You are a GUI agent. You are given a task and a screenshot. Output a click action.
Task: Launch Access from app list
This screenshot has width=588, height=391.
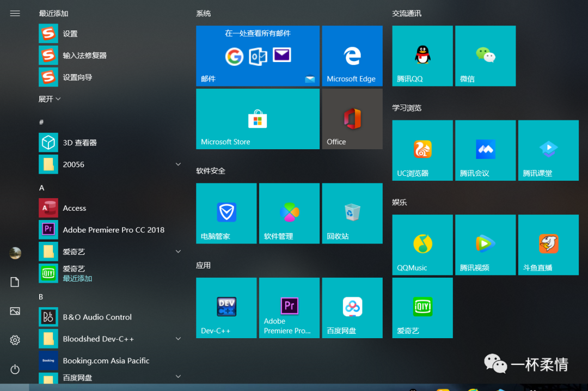pos(111,208)
